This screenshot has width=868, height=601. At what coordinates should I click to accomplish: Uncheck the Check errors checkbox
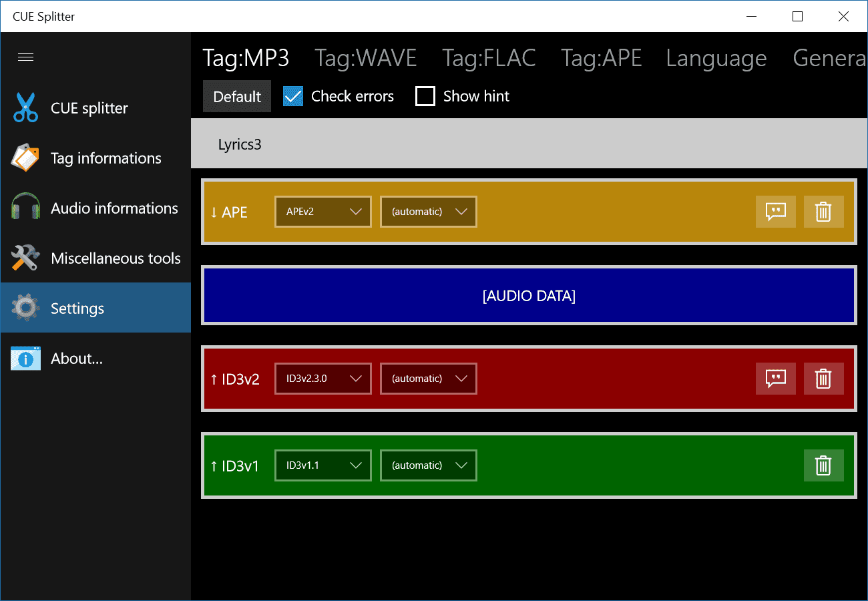[x=293, y=96]
